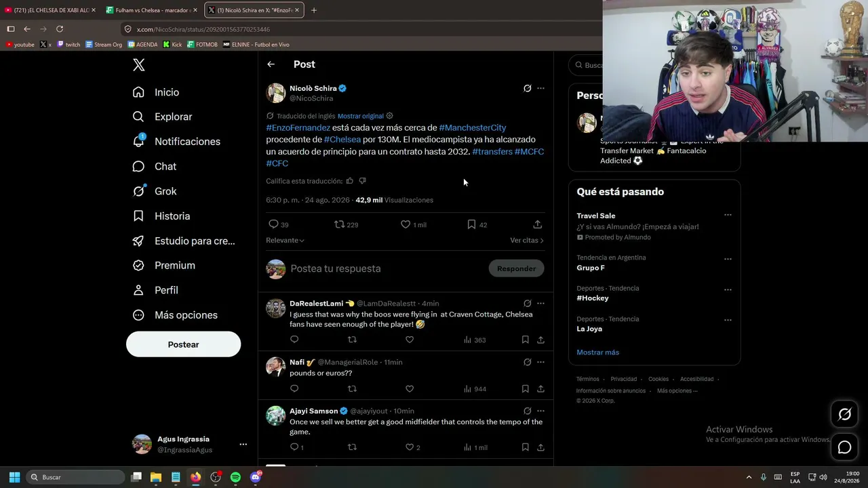Viewport: 868px width, 488px height.
Task: Bookmark the main post with 42 saves
Action: point(477,224)
